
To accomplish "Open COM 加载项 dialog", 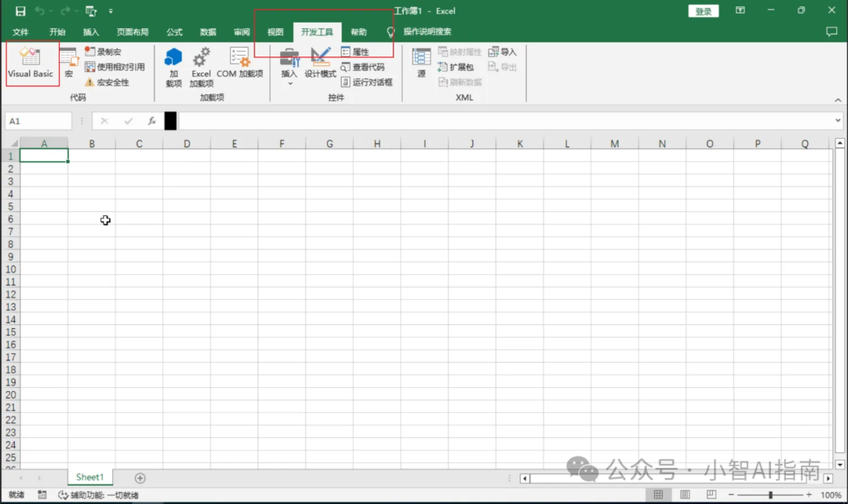I will (x=239, y=64).
